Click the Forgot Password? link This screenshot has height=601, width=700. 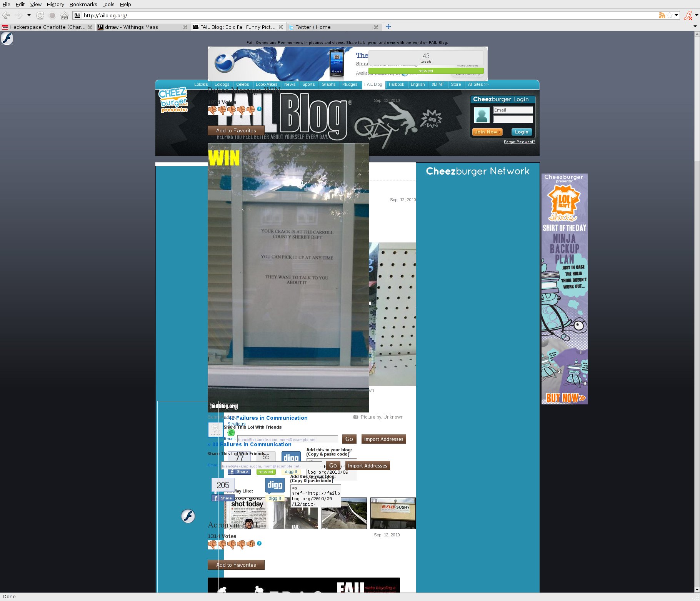coord(519,142)
